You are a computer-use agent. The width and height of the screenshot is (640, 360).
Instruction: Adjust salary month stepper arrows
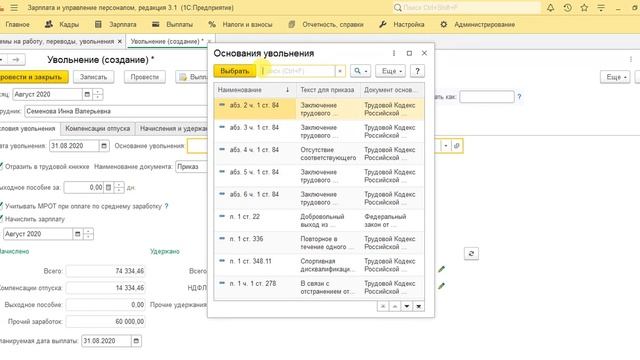(88, 234)
